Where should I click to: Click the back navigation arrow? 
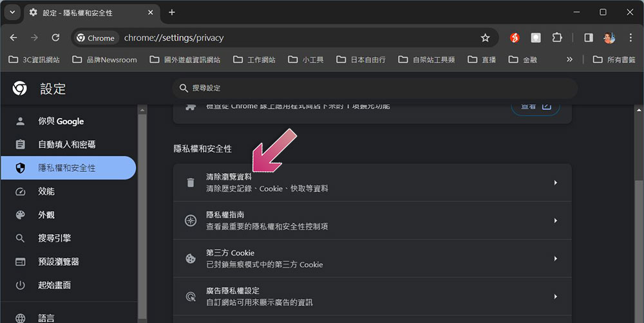(14, 38)
